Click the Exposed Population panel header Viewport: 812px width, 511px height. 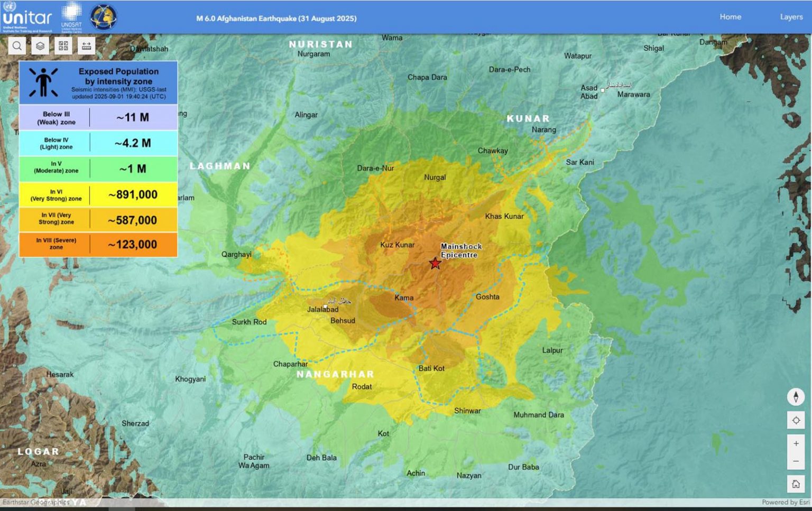98,82
